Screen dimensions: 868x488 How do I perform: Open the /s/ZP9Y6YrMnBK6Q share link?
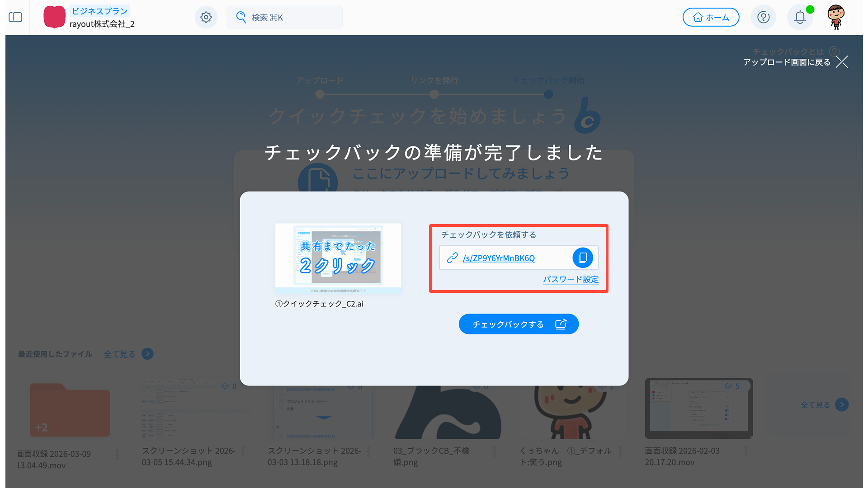499,258
